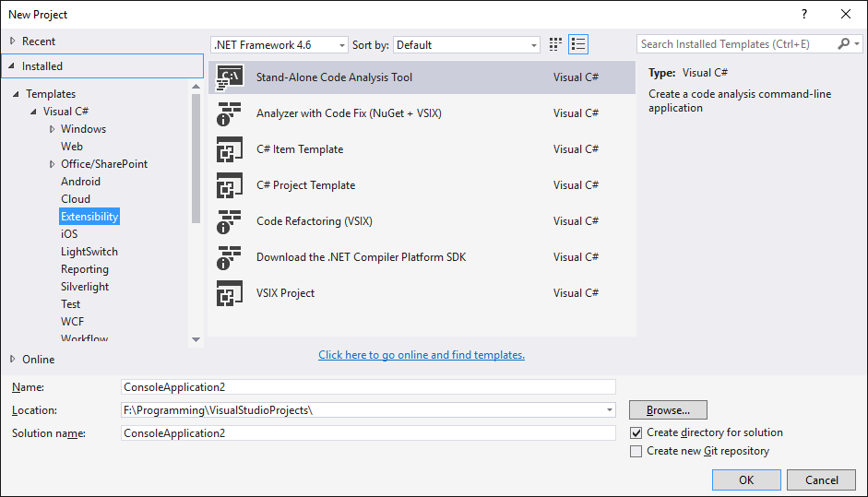Image resolution: width=868 pixels, height=497 pixels.
Task: Select the Silverlight template category
Action: [85, 287]
